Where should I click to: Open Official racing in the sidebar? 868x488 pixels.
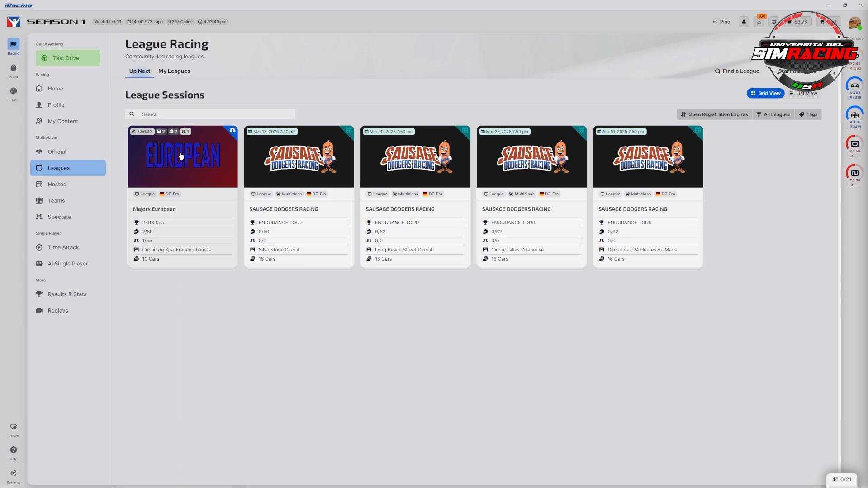68,152
